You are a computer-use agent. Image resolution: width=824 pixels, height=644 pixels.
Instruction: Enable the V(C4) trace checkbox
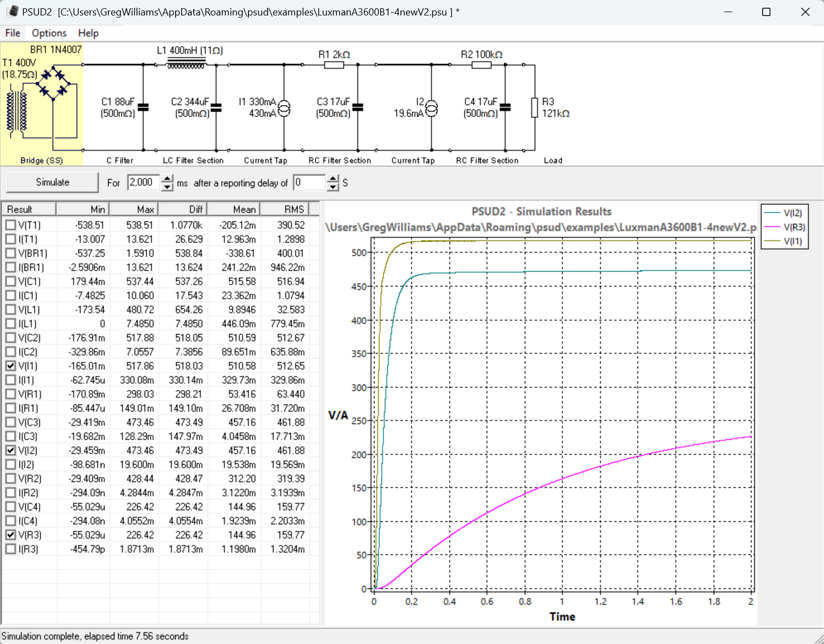point(10,507)
